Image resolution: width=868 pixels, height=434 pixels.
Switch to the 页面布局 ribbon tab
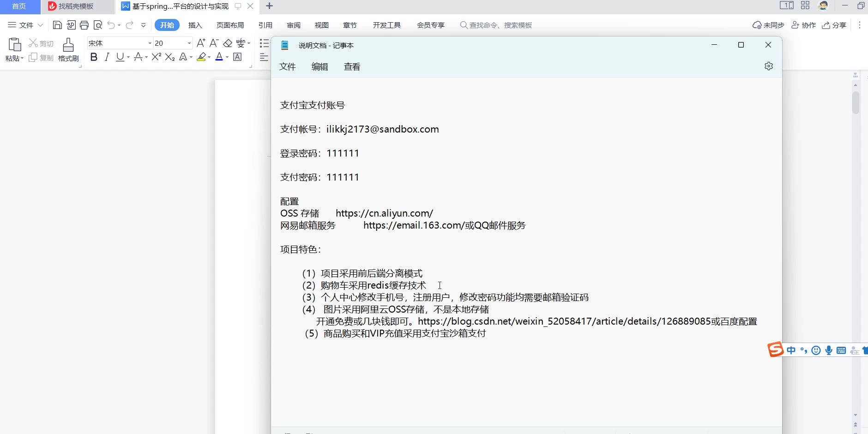click(x=230, y=25)
